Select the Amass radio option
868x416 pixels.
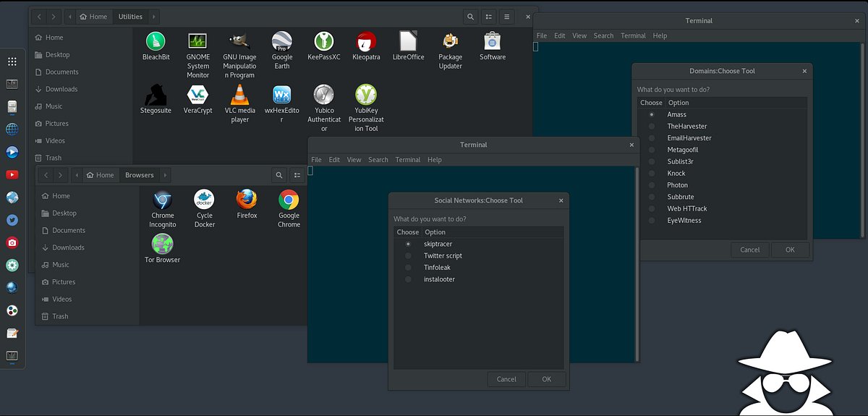click(652, 114)
